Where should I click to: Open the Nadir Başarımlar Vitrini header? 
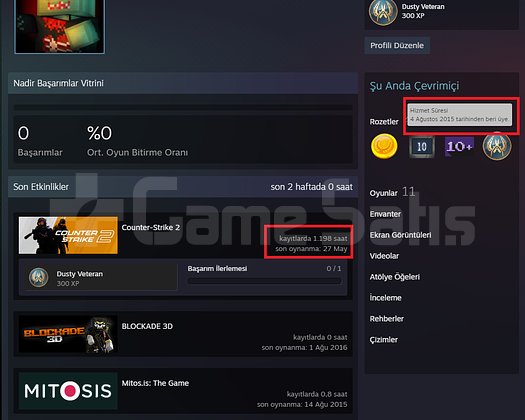(x=183, y=83)
